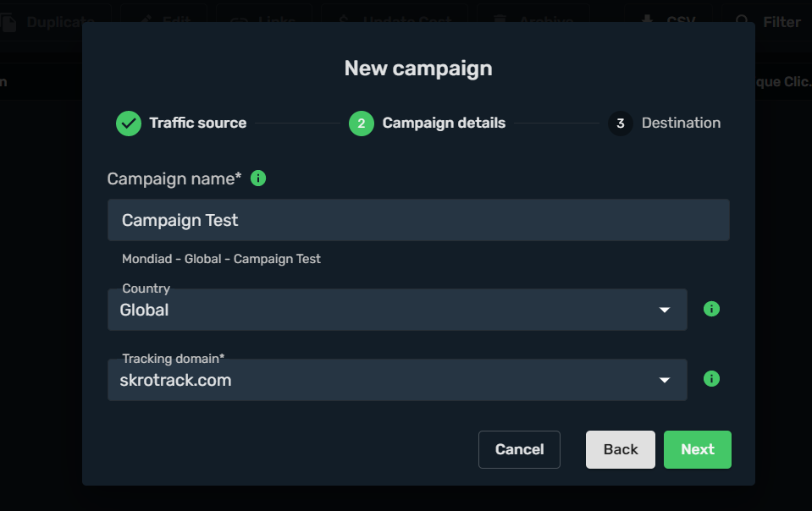
Task: Click the Tracking domain dropdown arrow
Action: 665,381
